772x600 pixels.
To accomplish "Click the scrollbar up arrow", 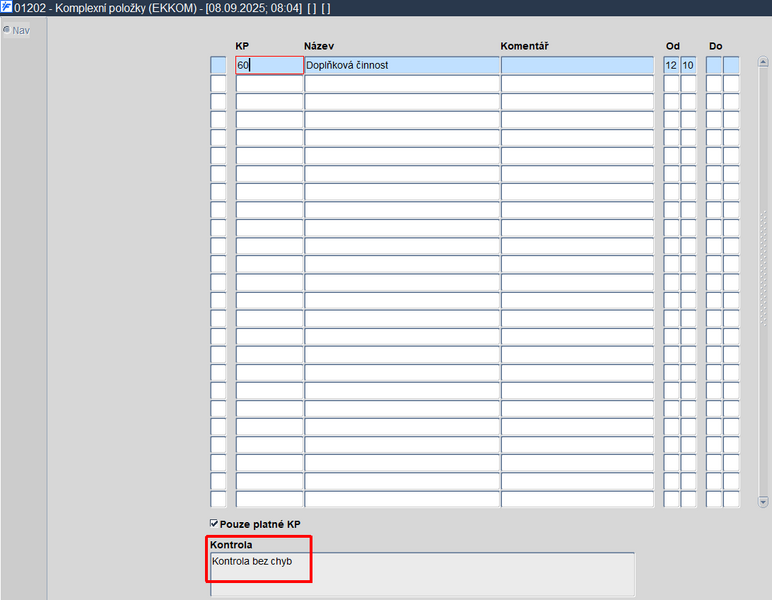I will [x=763, y=62].
